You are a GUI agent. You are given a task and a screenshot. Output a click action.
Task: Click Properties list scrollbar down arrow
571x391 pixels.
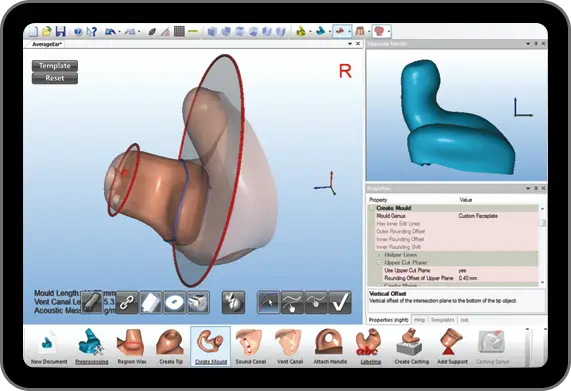pyautogui.click(x=543, y=282)
